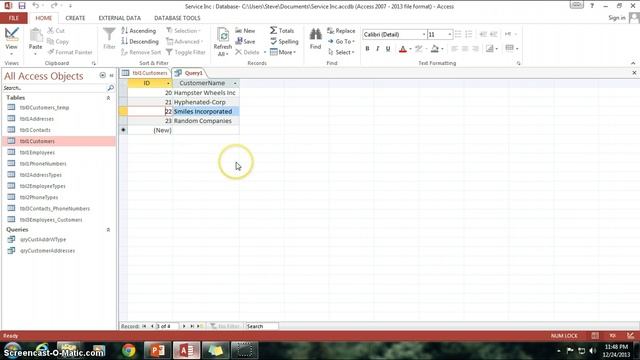640x360 pixels.
Task: Sort records Ascending
Action: (x=139, y=31)
